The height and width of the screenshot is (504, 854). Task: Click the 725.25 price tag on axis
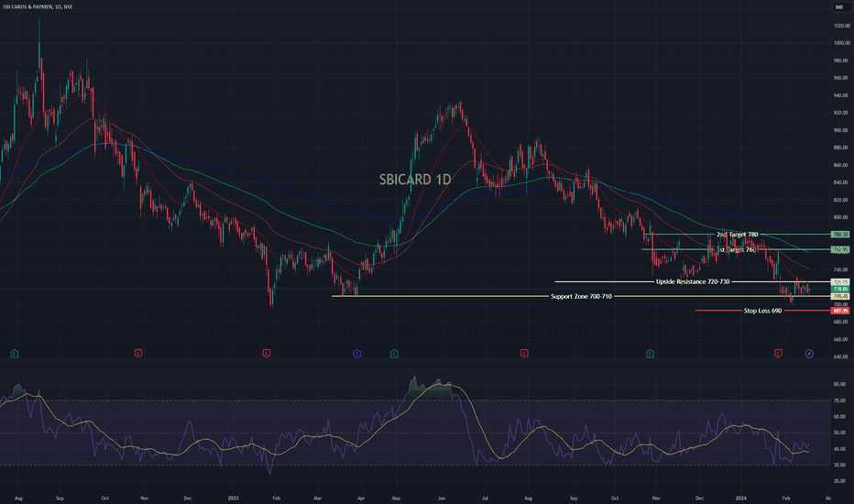840,282
